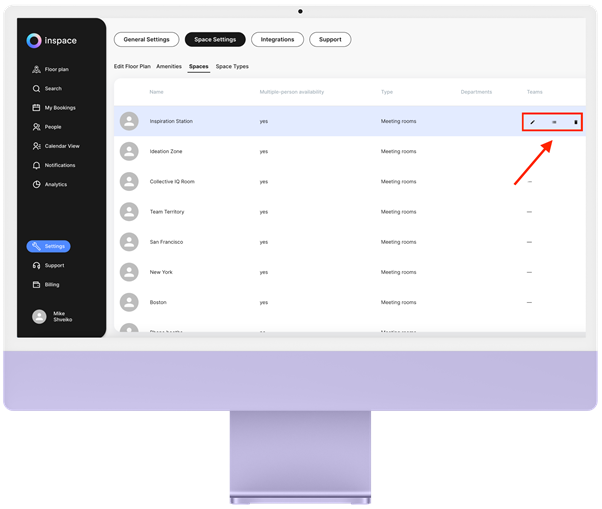The image size is (602, 509).
Task: Switch to Calendar View
Action: coord(56,146)
